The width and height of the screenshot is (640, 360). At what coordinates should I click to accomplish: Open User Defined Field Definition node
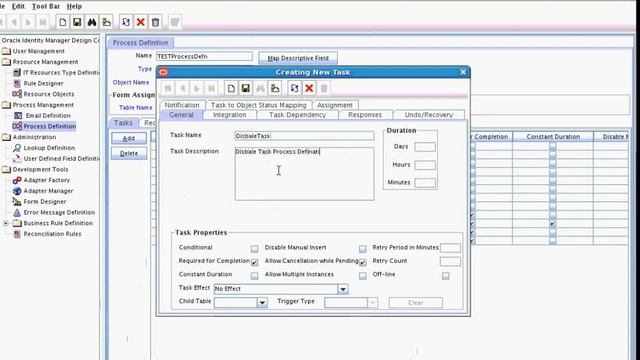(x=56, y=158)
